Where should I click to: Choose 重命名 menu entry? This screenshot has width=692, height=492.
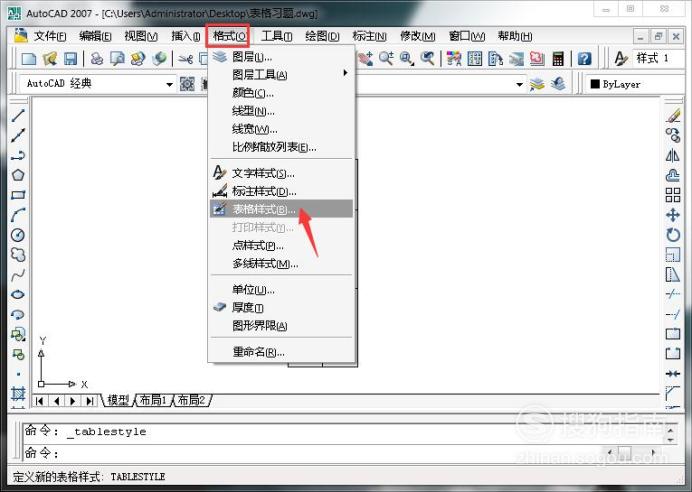pos(281,352)
